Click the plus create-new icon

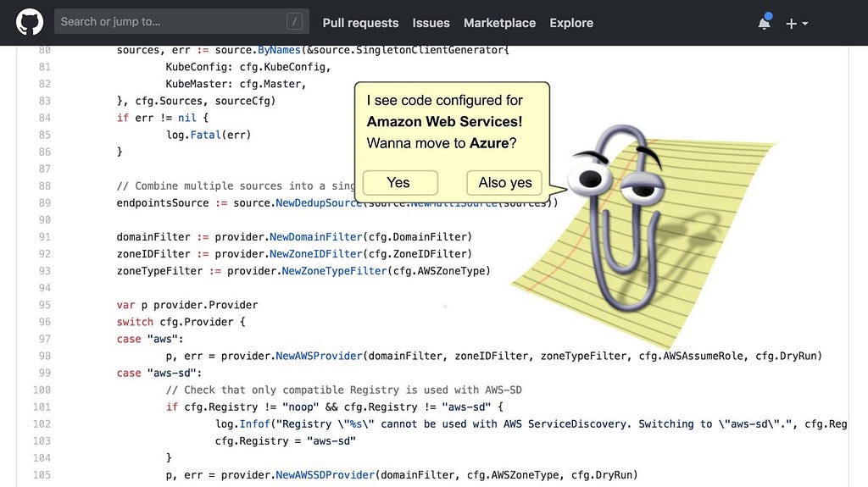791,23
